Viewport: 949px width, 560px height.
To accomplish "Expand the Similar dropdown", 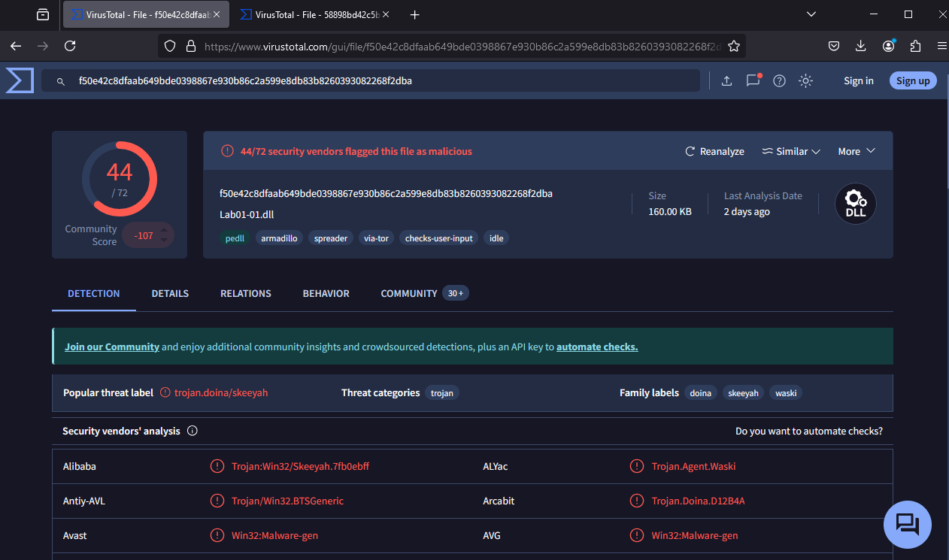I will (791, 151).
